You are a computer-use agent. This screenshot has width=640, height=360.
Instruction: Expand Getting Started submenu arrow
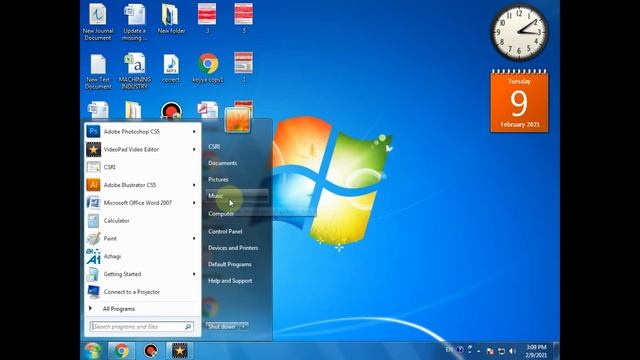(194, 274)
